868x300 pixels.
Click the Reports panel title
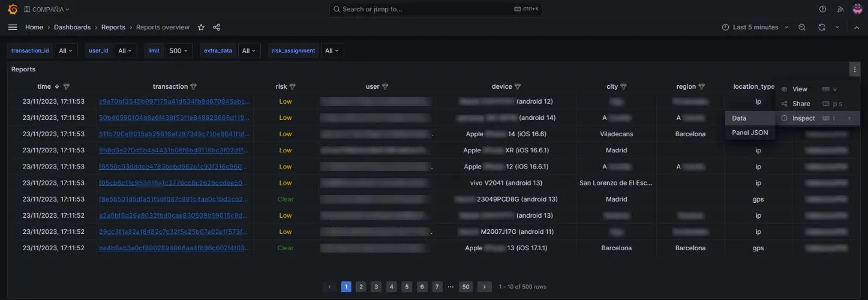23,69
